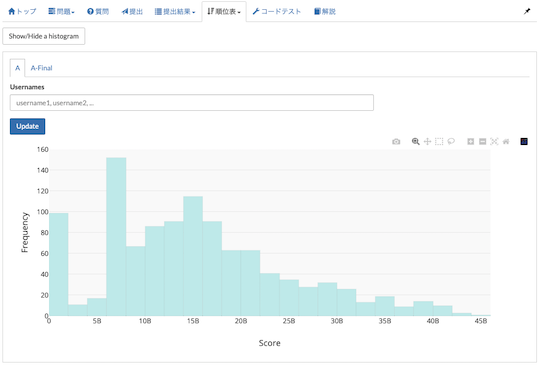Focus the Usernames input field
This screenshot has width=540, height=365.
pos(191,103)
